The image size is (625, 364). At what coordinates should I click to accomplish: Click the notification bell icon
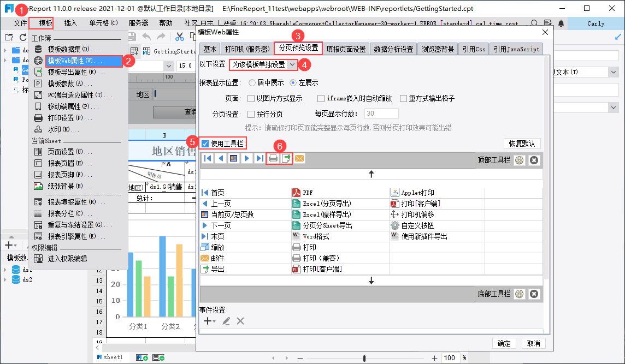coord(561,23)
